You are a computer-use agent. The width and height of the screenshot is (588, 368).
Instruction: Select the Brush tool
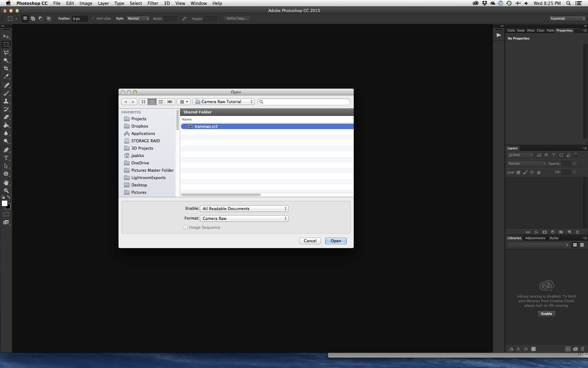click(6, 93)
